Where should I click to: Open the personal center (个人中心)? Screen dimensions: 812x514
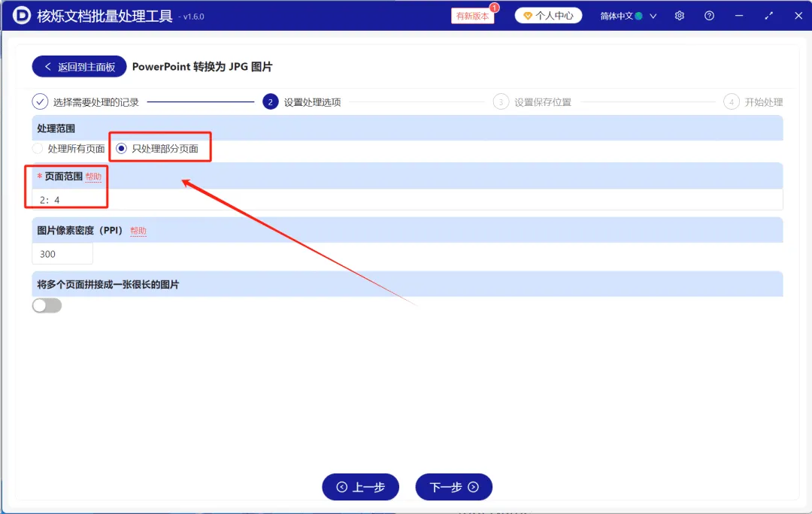548,16
